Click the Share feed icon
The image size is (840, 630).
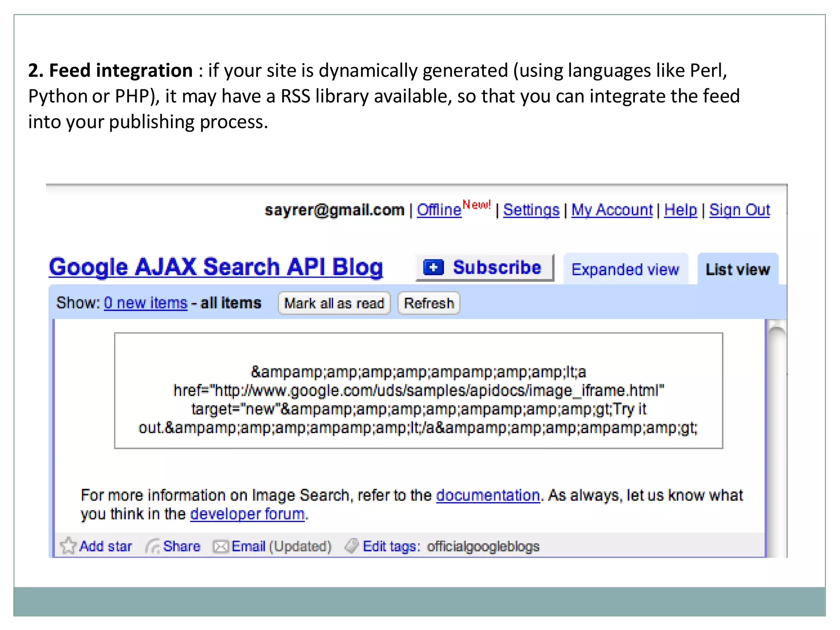click(153, 546)
